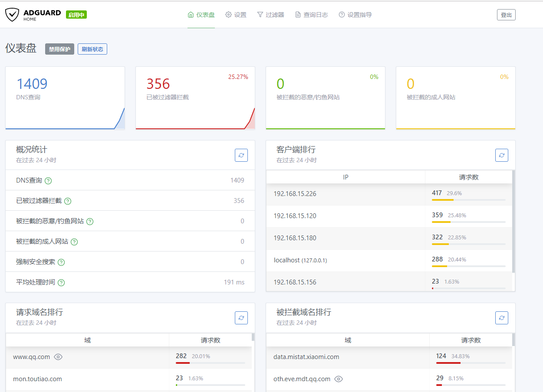
Task: Click the 客户端排行 table scrollbar
Action: click(x=514, y=221)
